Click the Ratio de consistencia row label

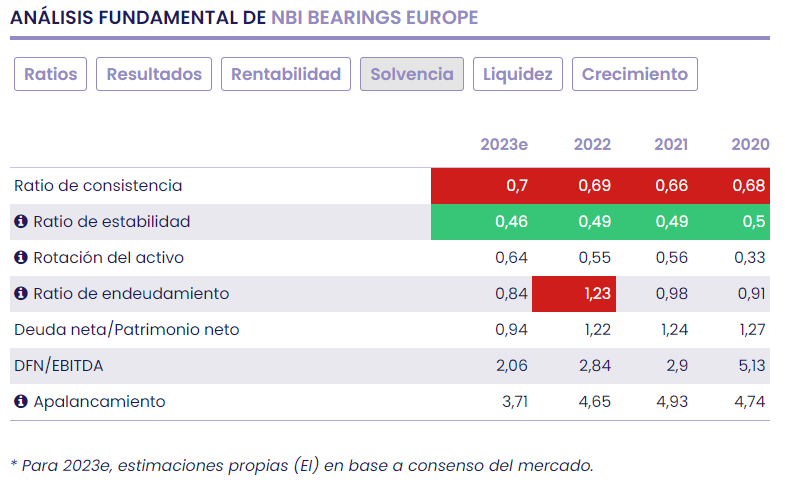coord(98,186)
